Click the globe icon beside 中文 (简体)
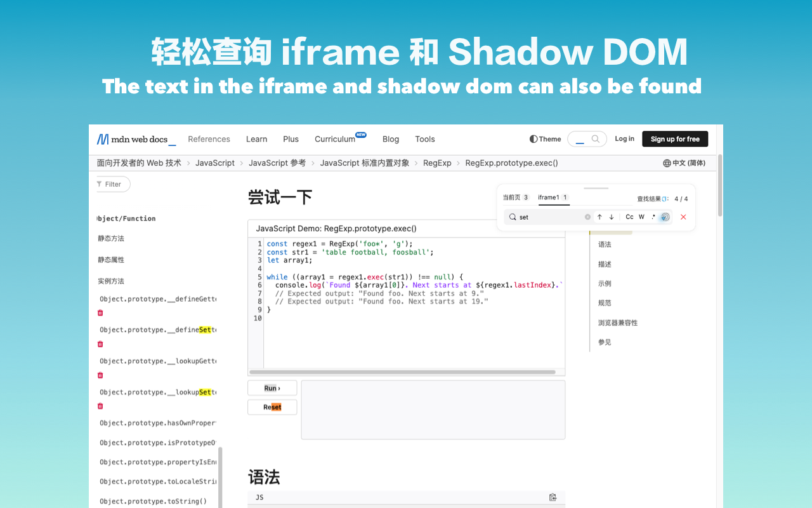Image resolution: width=812 pixels, height=508 pixels. [667, 163]
